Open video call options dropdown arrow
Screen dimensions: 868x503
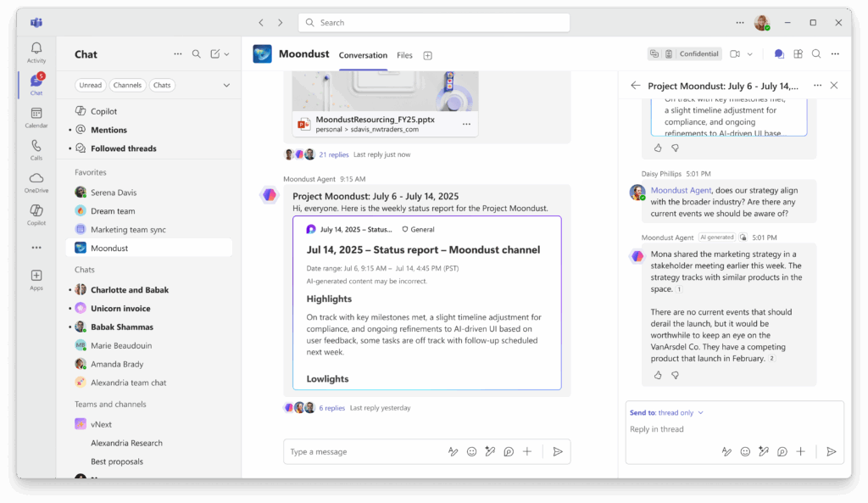[749, 54]
